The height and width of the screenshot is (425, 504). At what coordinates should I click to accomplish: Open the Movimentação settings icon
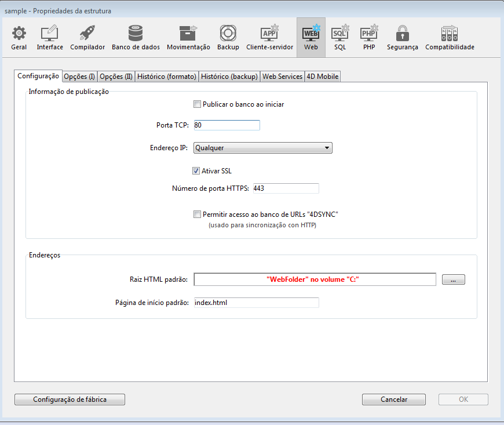coord(188,38)
